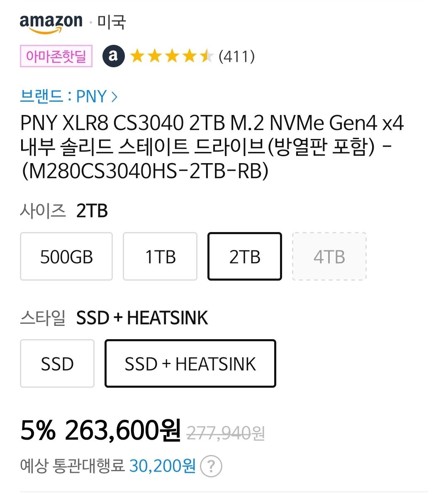Tap the 미국 country label
448x494 pixels.
(x=112, y=22)
